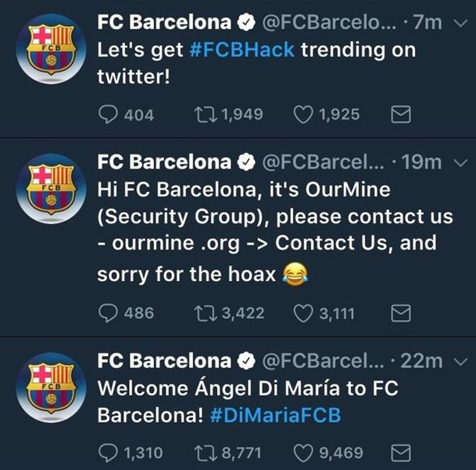
Task: Like the OurMine hoax apology tweet
Action: [x=303, y=313]
